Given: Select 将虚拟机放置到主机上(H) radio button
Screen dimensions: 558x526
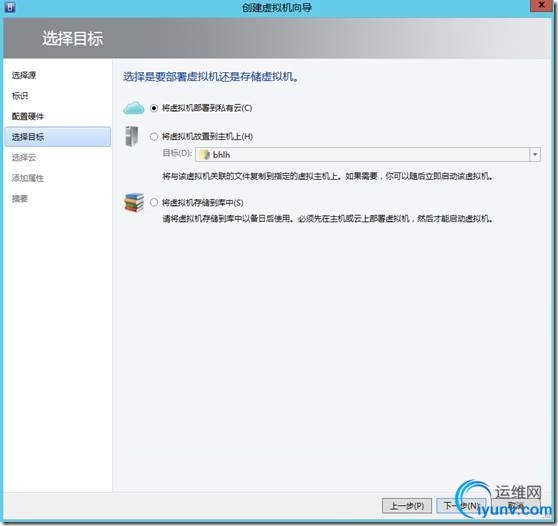Looking at the screenshot, I should 154,137.
